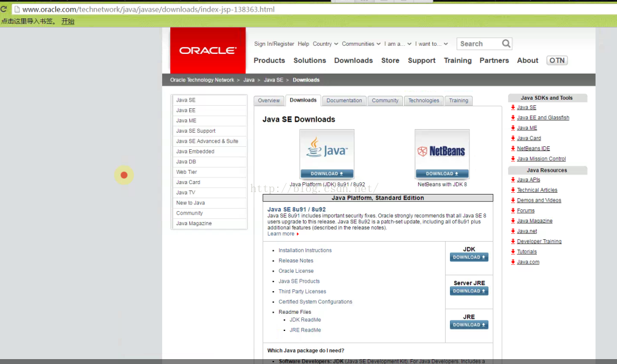Click Download button under NetBeans logo
This screenshot has width=617, height=364.
pyautogui.click(x=442, y=173)
